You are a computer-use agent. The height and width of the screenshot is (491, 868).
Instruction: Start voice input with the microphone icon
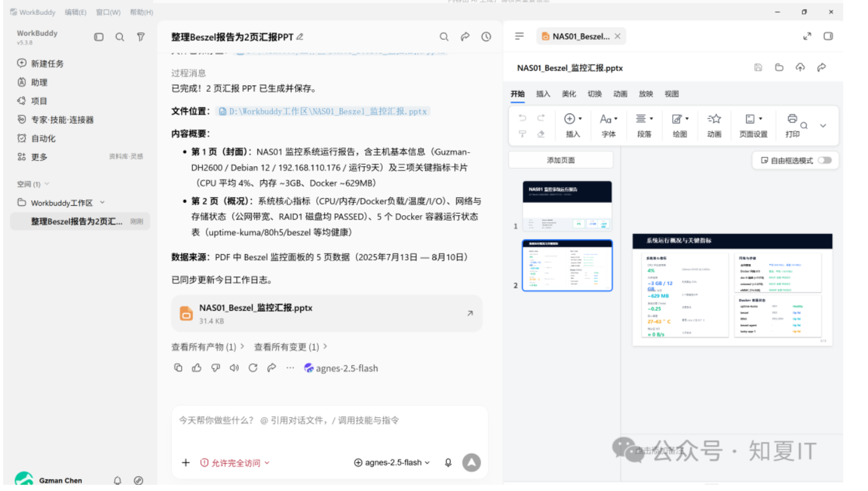448,462
